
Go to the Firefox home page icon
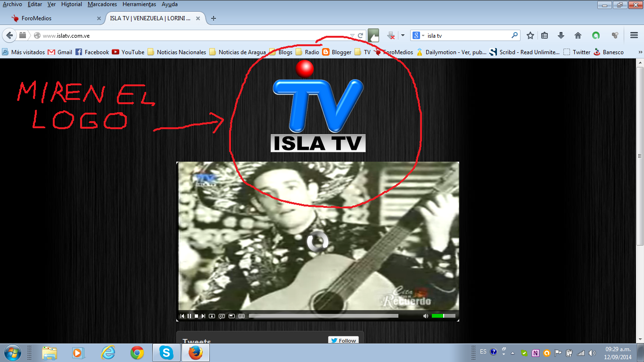[x=578, y=35]
